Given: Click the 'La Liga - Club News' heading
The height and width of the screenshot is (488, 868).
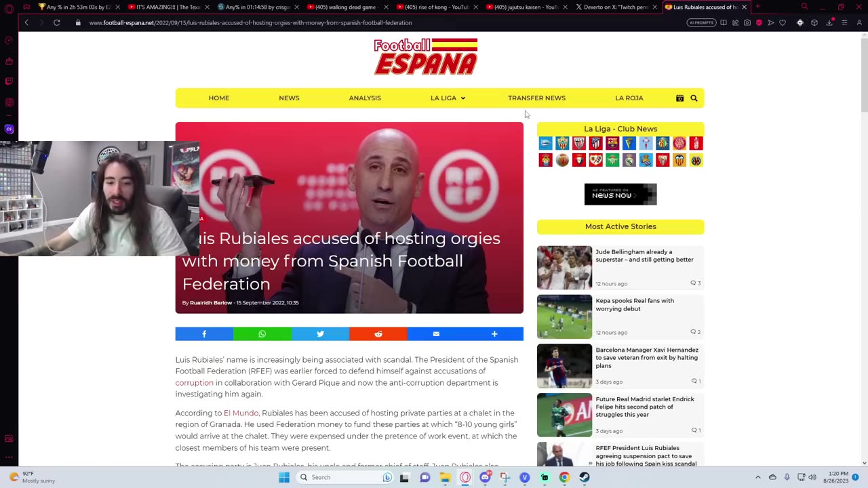Looking at the screenshot, I should (x=620, y=129).
